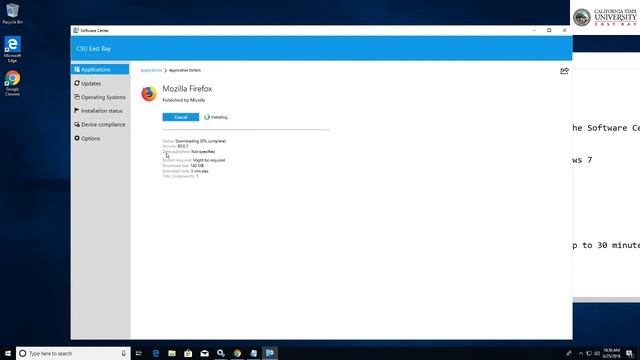Click the "Might be required" restart value
Image resolution: width=640 pixels, height=360 pixels.
[209, 160]
